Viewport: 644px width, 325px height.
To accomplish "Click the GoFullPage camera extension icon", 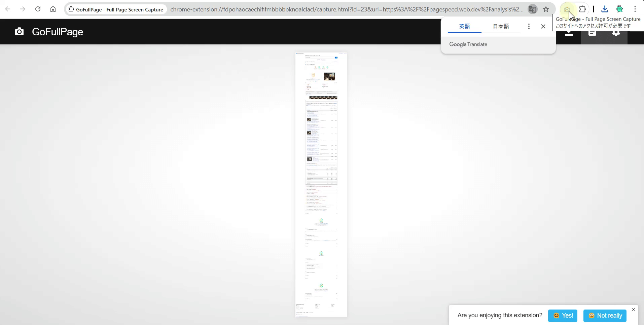I will click(x=567, y=9).
